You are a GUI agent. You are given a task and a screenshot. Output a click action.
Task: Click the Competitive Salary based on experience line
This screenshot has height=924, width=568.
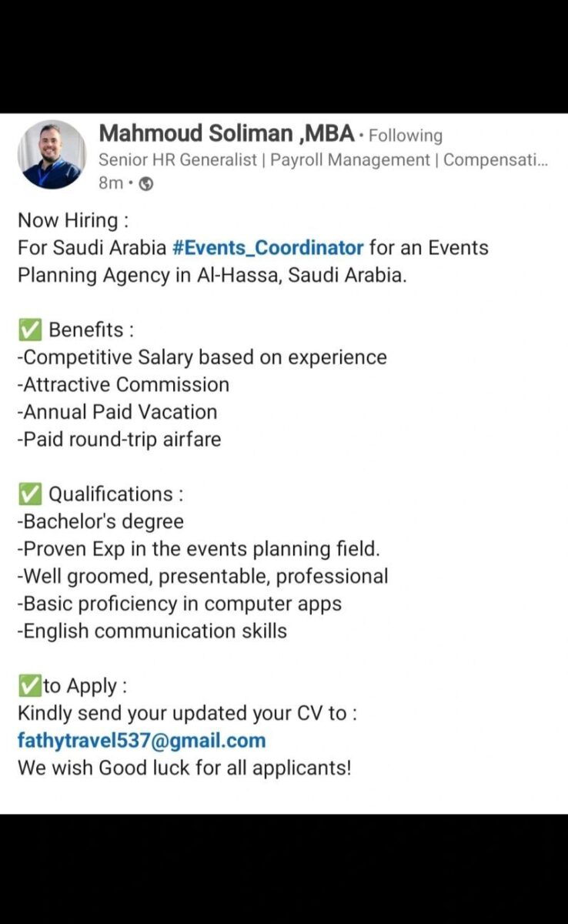[x=202, y=357]
